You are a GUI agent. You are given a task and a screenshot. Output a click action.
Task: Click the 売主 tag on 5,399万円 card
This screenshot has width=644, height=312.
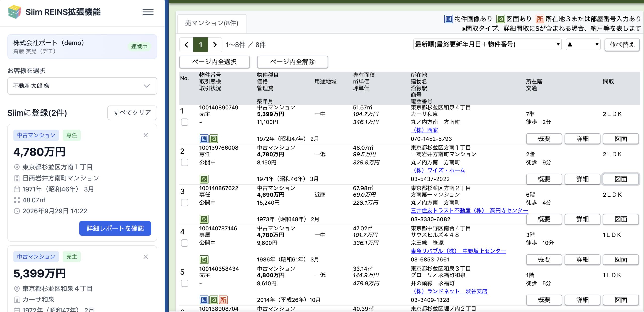tap(72, 257)
